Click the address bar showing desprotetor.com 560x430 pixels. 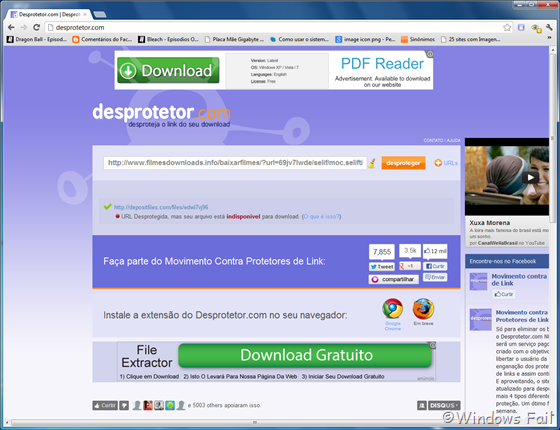(275, 28)
